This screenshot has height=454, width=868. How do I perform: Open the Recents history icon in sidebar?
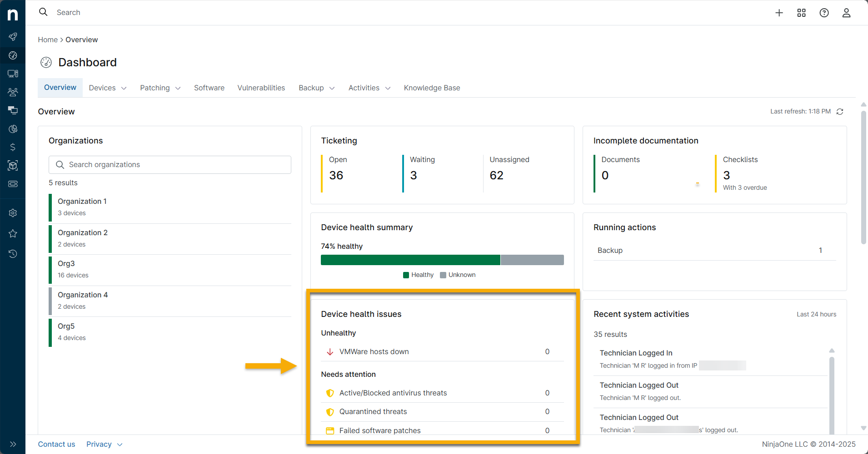click(13, 254)
